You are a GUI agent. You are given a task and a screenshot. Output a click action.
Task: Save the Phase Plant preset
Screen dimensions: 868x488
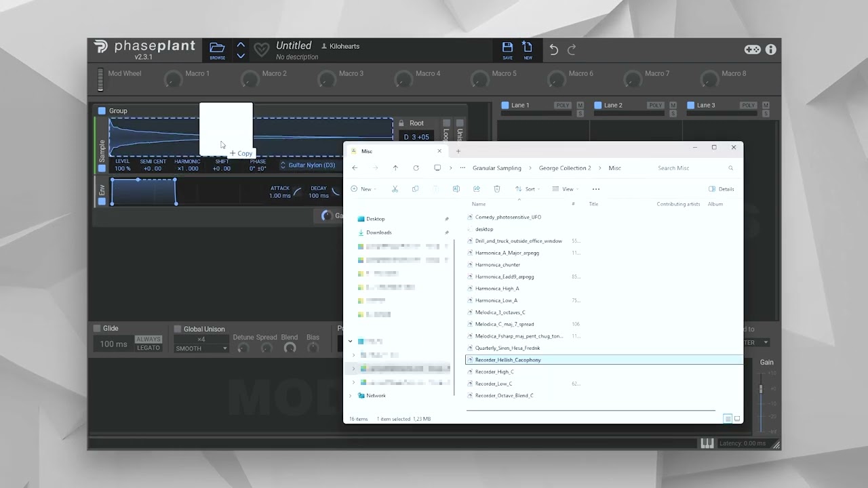[x=507, y=49]
